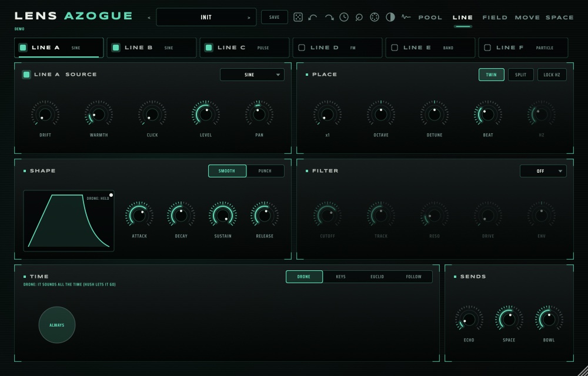588x376 pixels.
Task: Click the CLICK knob
Action: pyautogui.click(x=152, y=114)
